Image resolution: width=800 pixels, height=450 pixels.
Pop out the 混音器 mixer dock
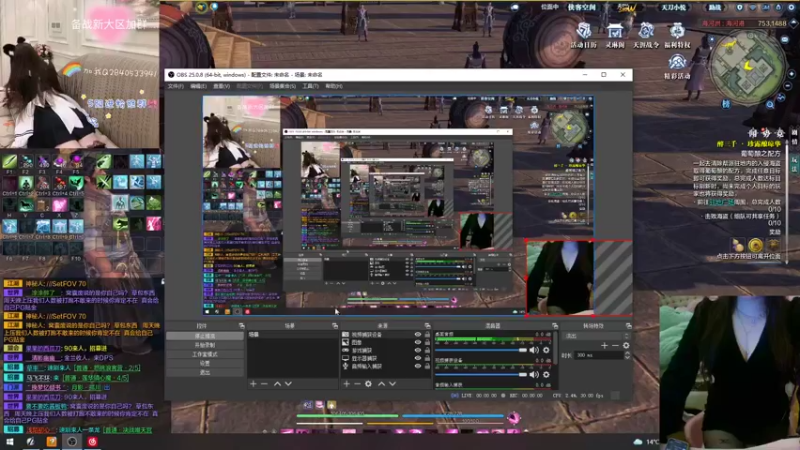555,326
